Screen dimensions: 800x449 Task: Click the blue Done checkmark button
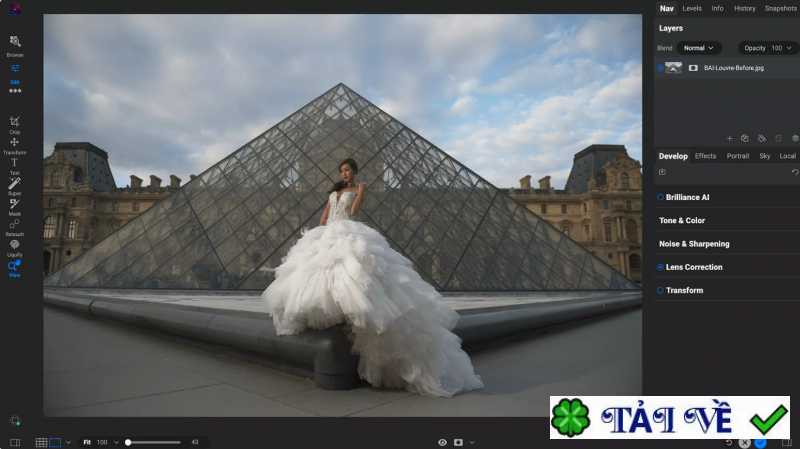(761, 443)
